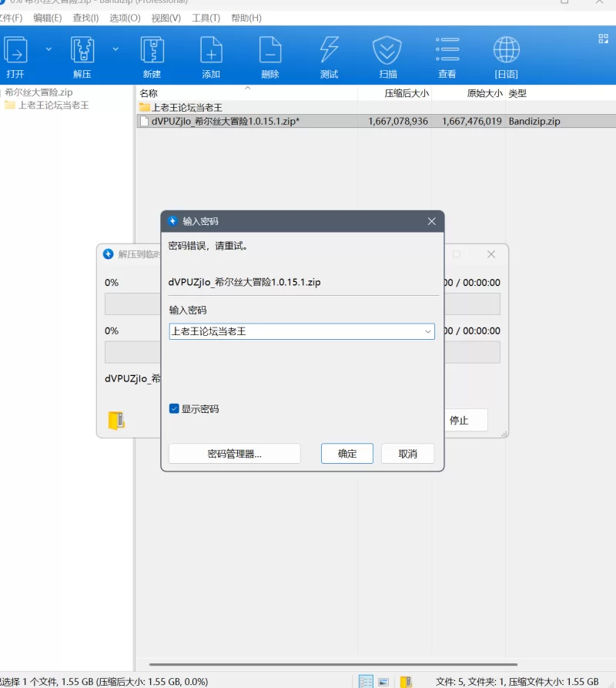This screenshot has width=616, height=688.
Task: Click the yellow archive icon in status bar
Action: point(407,681)
